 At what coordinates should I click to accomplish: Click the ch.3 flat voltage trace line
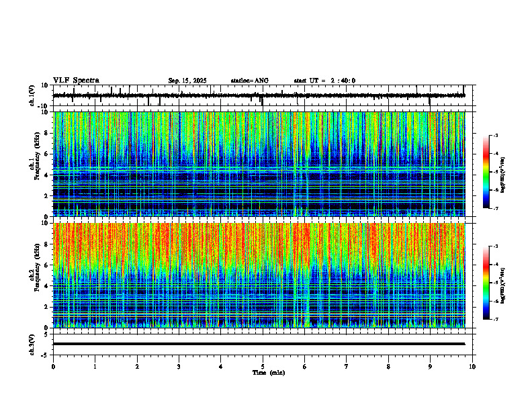pos(259,344)
